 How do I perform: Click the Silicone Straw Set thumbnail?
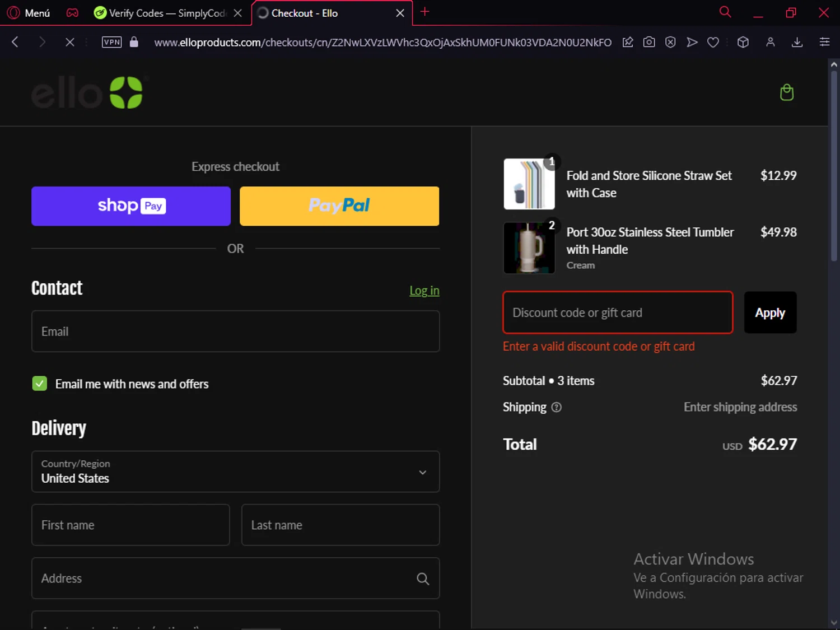click(x=529, y=184)
